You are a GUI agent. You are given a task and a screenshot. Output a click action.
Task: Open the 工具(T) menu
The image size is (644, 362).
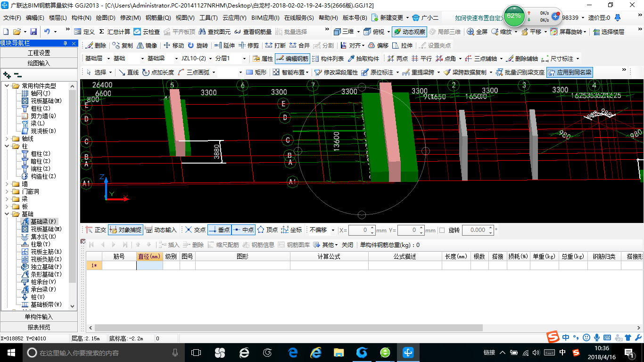(x=208, y=18)
